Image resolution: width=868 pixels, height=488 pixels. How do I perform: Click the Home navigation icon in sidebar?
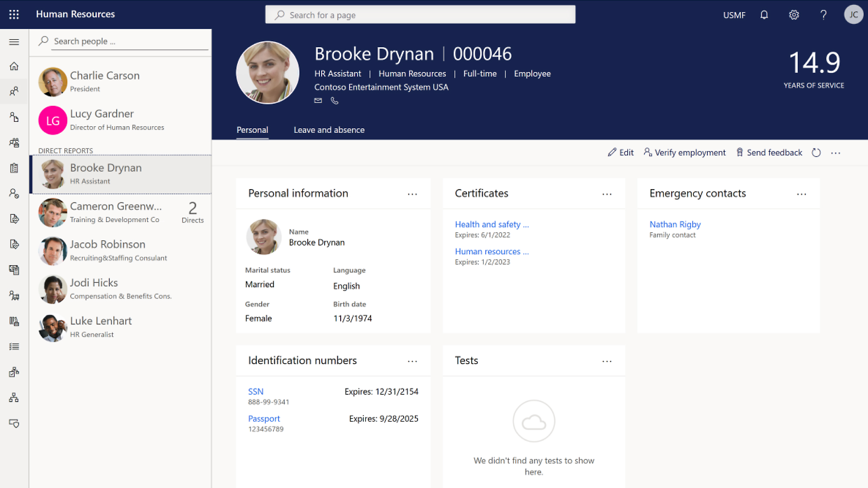[15, 66]
